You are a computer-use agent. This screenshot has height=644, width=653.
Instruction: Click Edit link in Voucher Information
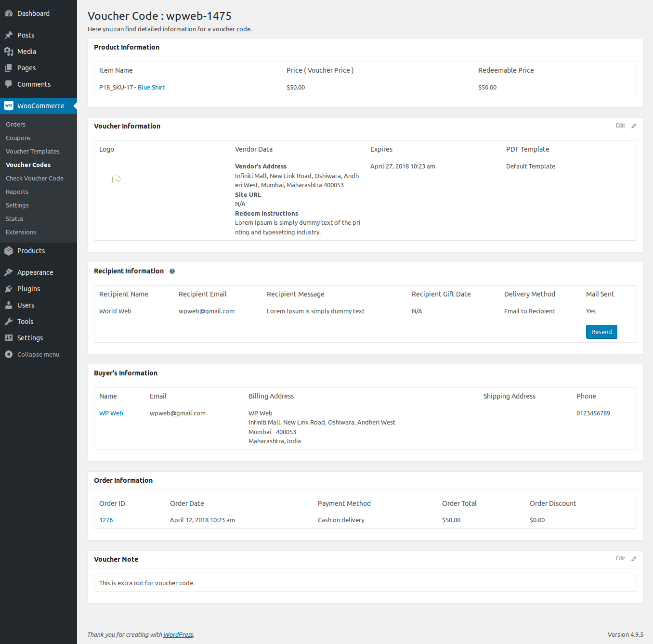[620, 126]
